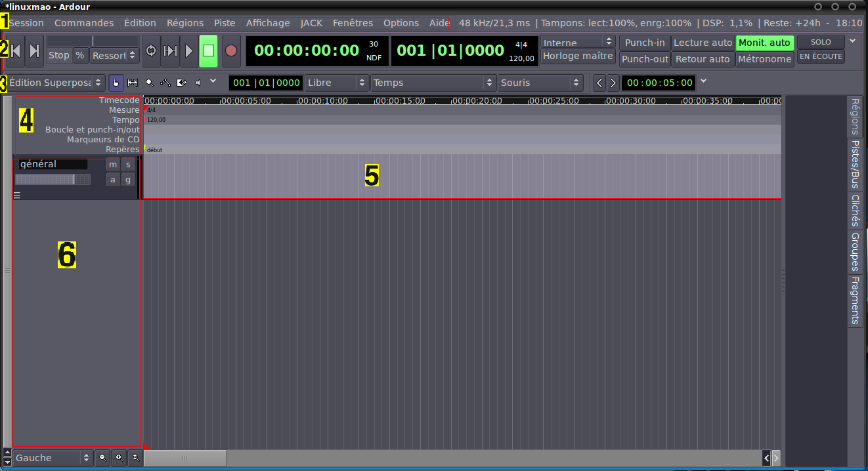Arm global record red circle button

(x=230, y=51)
